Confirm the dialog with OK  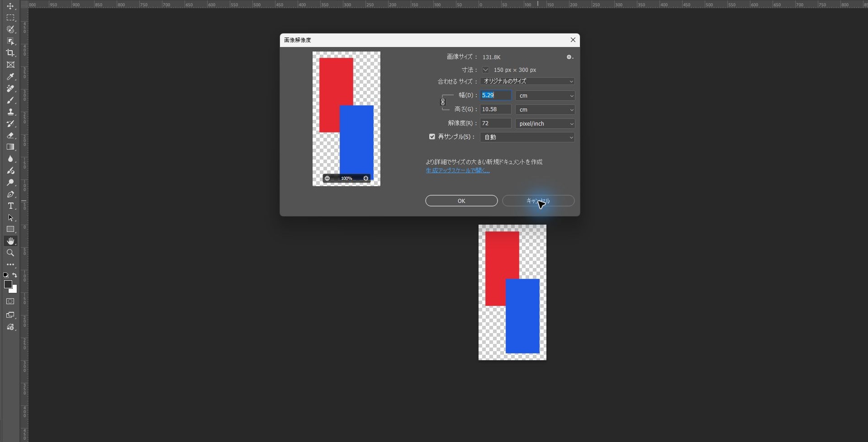pyautogui.click(x=461, y=201)
